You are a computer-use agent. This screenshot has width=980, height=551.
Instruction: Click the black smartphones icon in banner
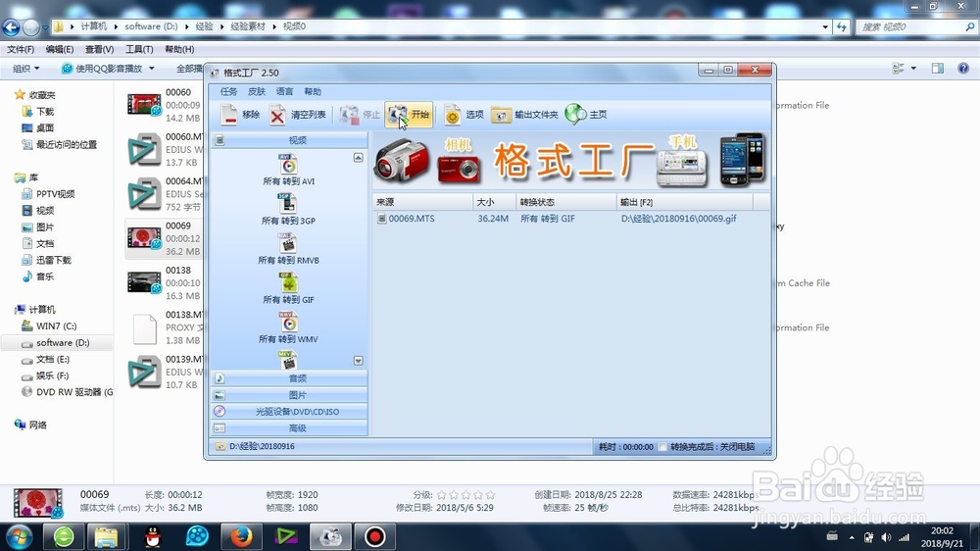742,160
